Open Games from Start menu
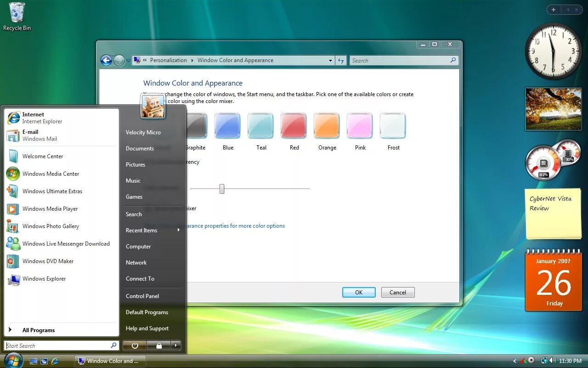Image resolution: width=588 pixels, height=368 pixels. click(153, 197)
